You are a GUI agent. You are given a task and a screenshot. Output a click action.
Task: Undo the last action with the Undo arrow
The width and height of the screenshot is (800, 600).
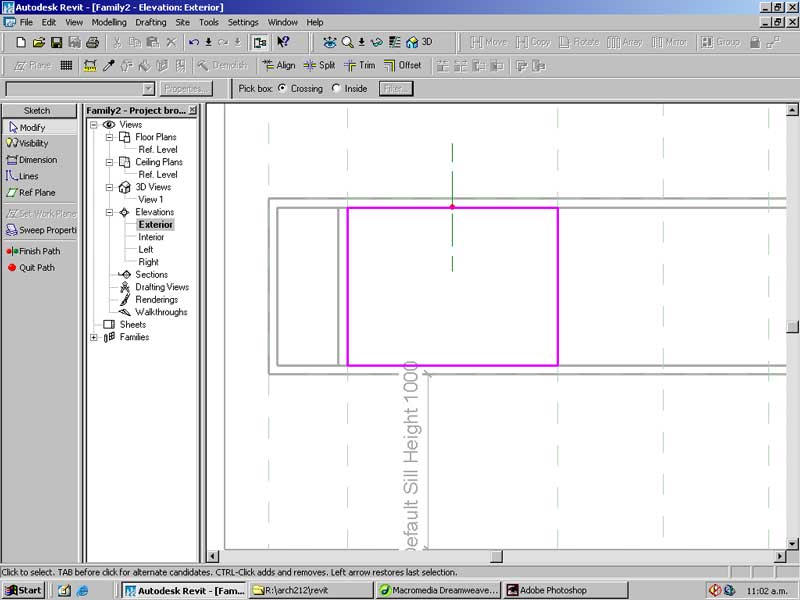coord(194,42)
